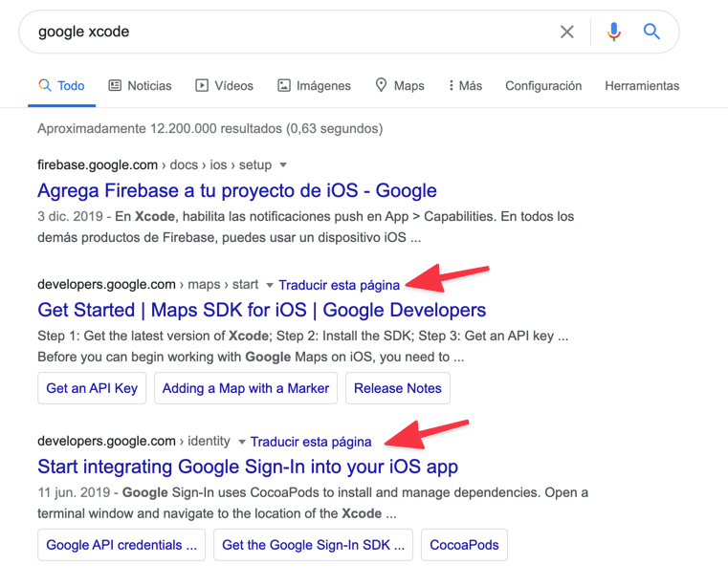This screenshot has width=728, height=587.
Task: Click developers.google.com › identity breadcrumb
Action: coord(134,442)
